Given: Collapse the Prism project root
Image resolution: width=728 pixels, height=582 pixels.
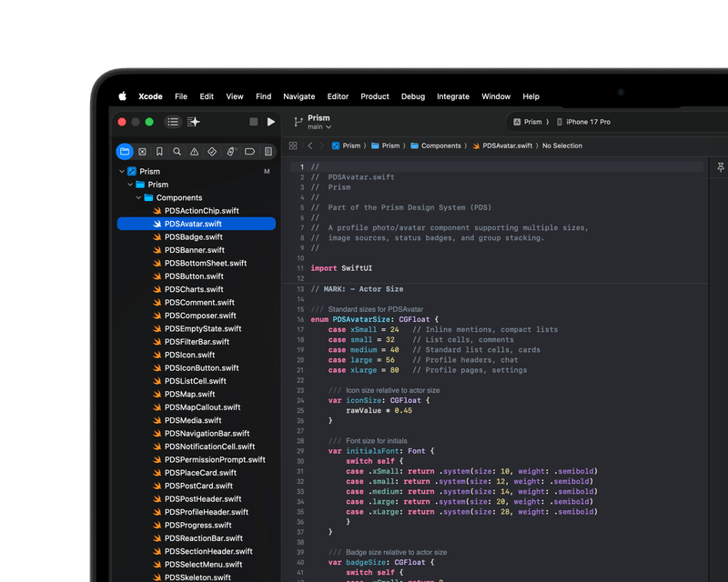Looking at the screenshot, I should (x=122, y=171).
